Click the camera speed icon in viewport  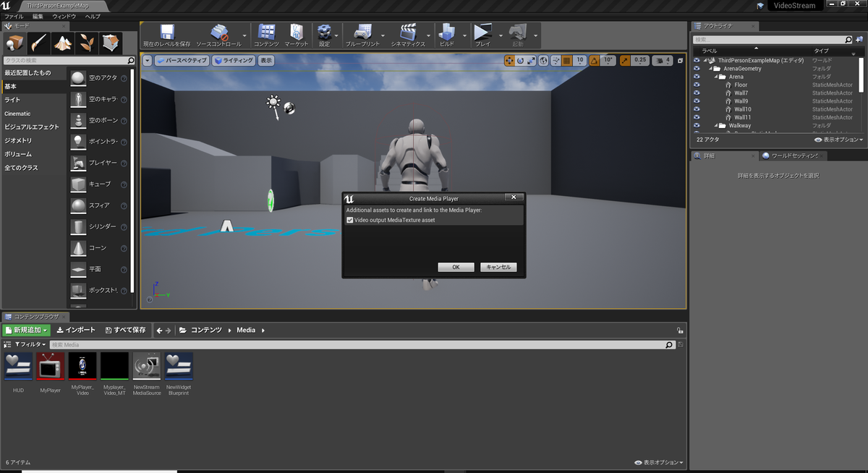click(x=663, y=61)
